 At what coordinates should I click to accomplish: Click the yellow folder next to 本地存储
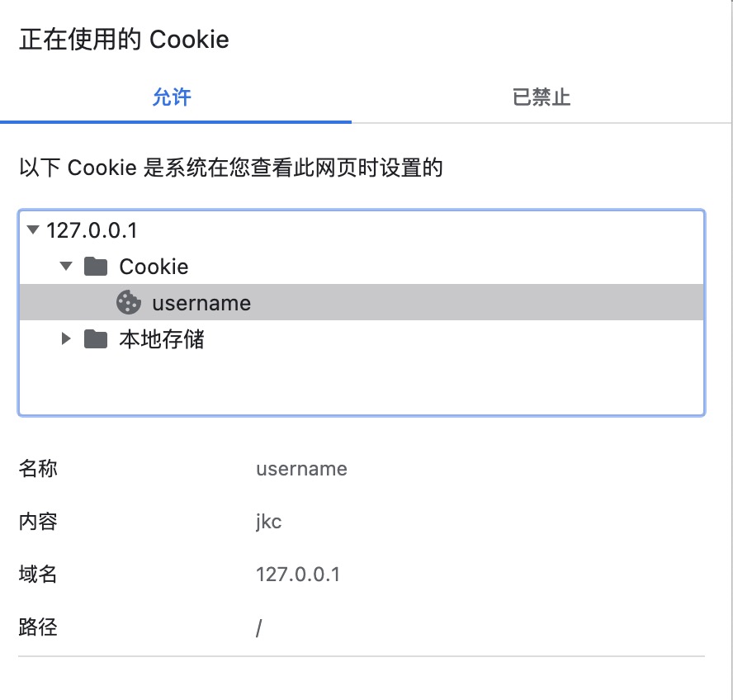95,338
